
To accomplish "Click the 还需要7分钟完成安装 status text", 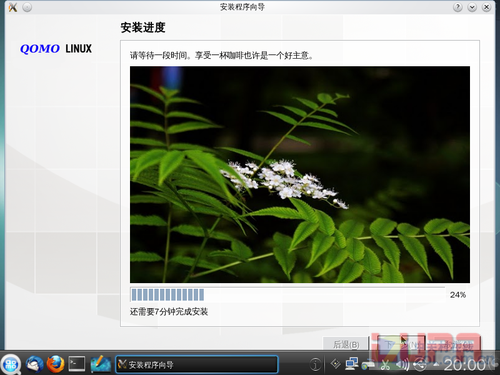I will (x=169, y=312).
